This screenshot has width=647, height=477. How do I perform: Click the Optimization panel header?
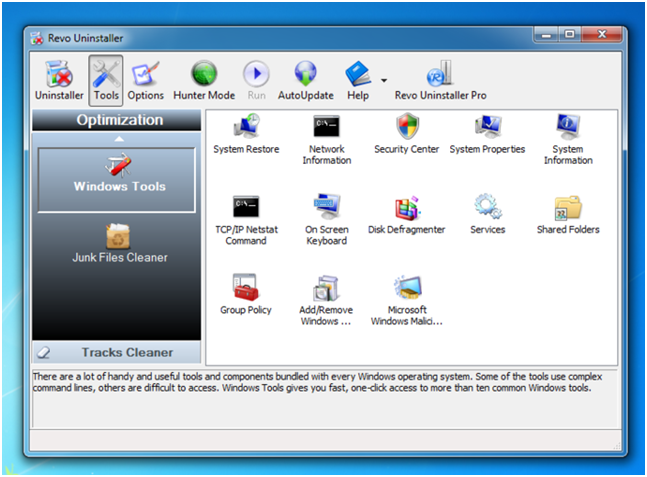point(116,120)
